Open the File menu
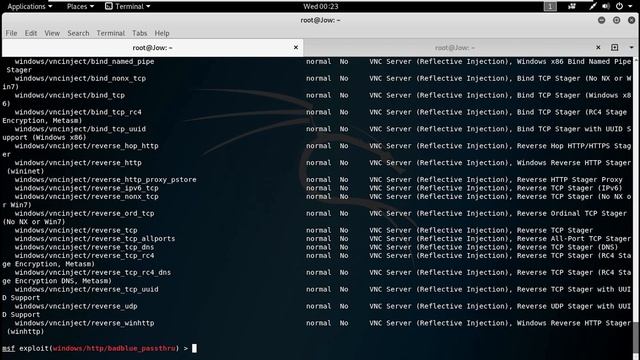Viewport: 640px width, 360px height. [x=11, y=33]
